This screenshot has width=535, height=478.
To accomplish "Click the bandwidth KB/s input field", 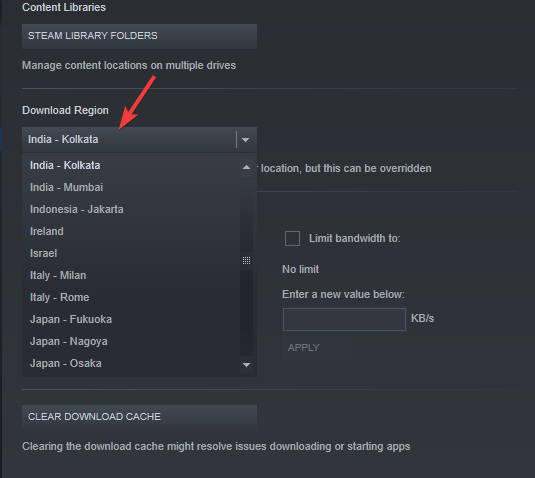I will (x=344, y=319).
